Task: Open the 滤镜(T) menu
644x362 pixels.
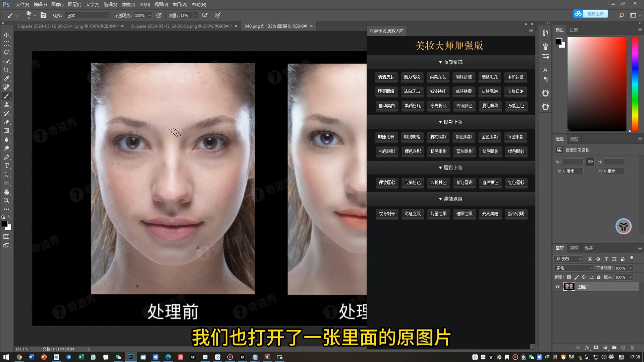Action: [x=128, y=4]
